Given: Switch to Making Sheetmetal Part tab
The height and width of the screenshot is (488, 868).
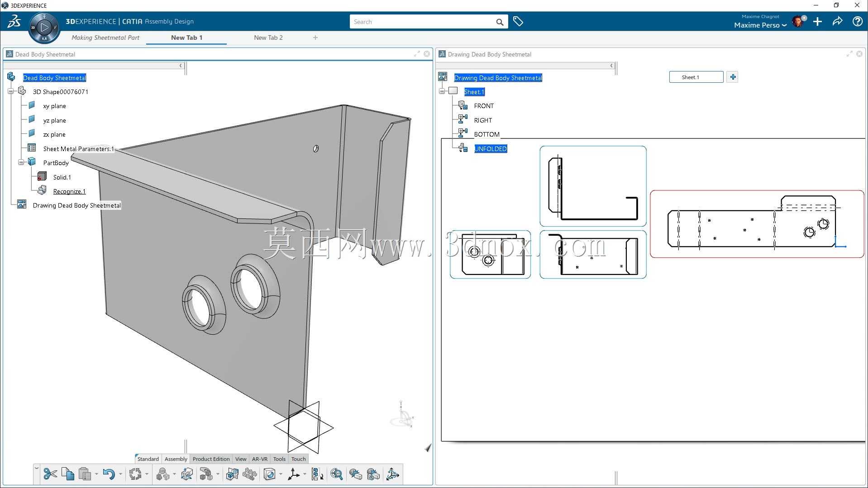Looking at the screenshot, I should click(105, 38).
